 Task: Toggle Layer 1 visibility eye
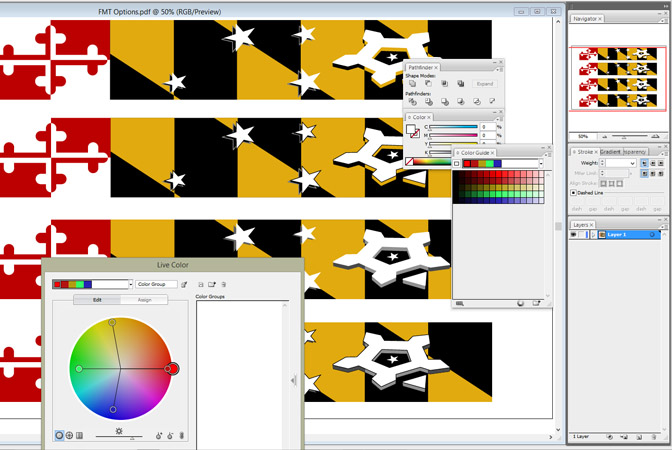[574, 235]
